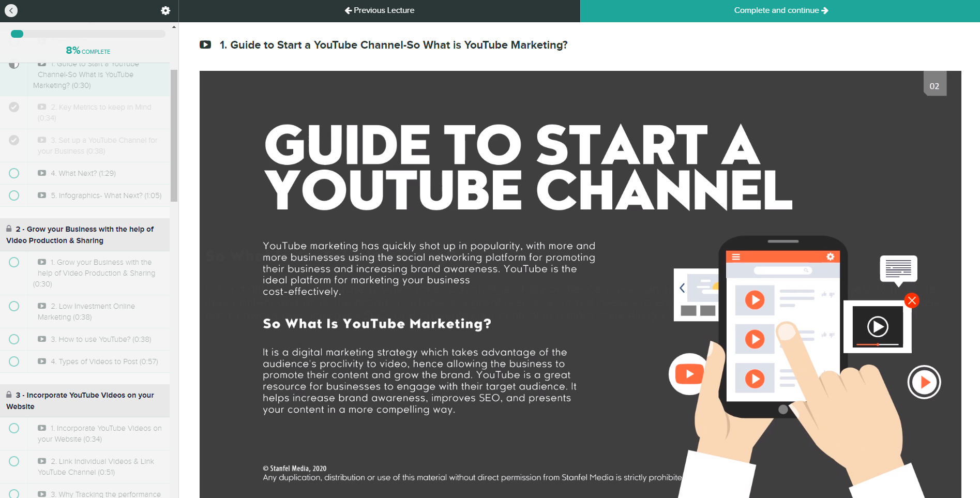The height and width of the screenshot is (498, 980).
Task: Click completed checkmark for Set up a YouTube Channel
Action: coord(14,140)
